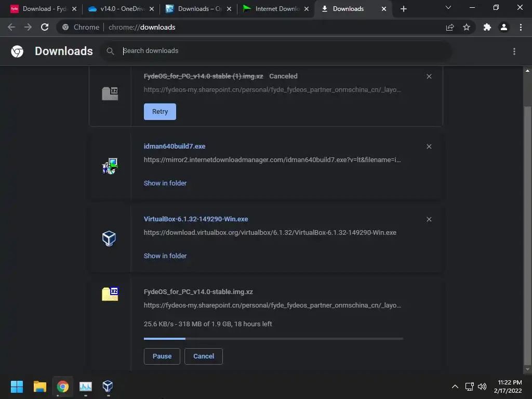Click the search magnifier icon
The image size is (532, 399).
point(110,51)
